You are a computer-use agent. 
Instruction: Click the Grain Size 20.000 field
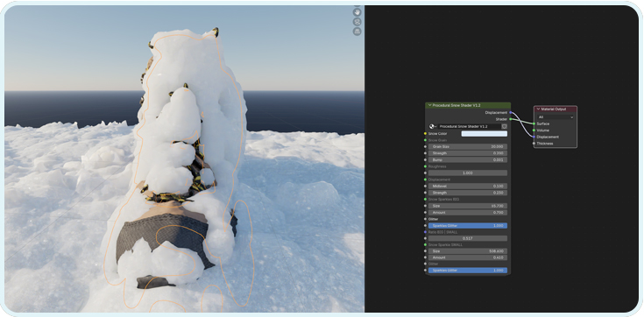(467, 146)
